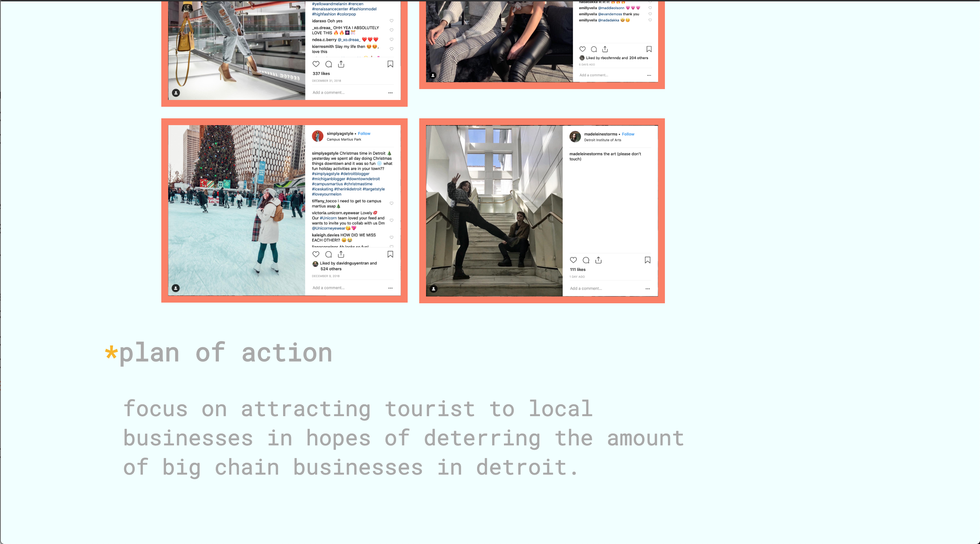Click the tagged people icon on the yellow handbag photo
980x544 pixels.
point(176,93)
